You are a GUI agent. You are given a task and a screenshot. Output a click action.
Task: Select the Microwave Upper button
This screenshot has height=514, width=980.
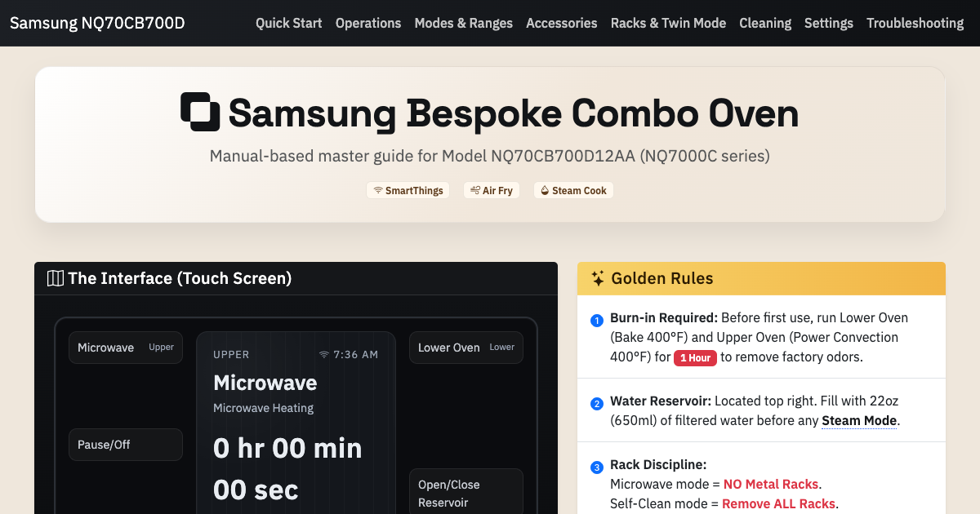click(x=126, y=348)
